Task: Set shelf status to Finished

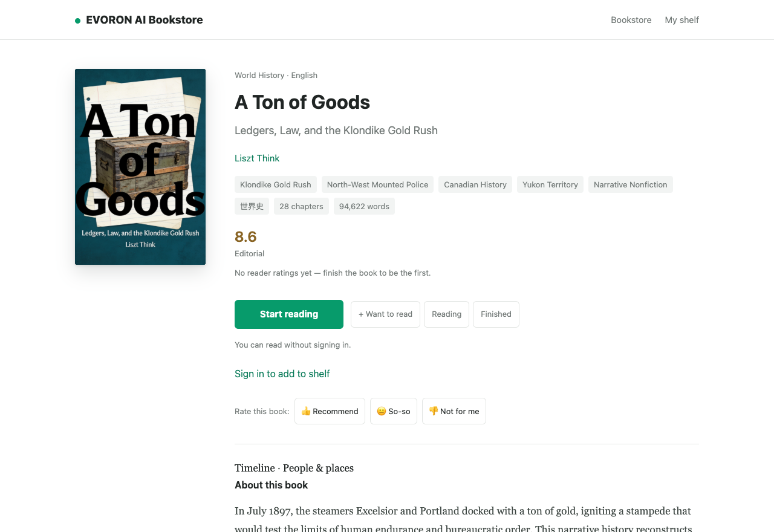Action: pos(496,314)
